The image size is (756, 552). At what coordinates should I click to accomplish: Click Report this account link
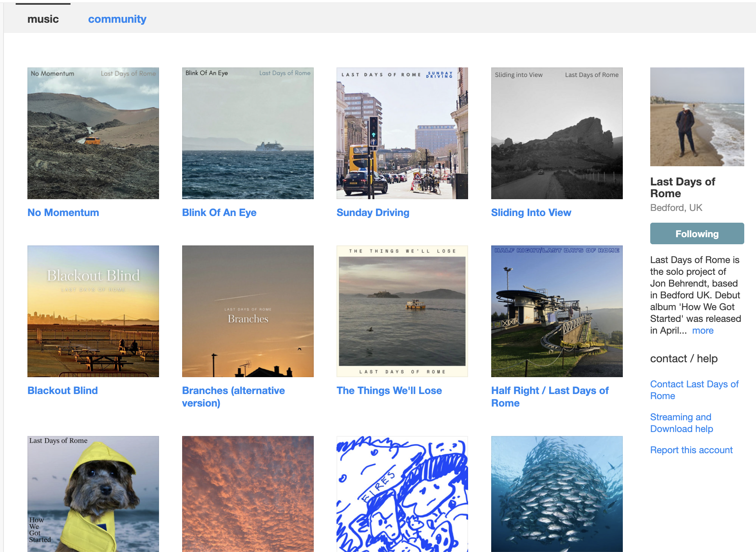pos(691,450)
